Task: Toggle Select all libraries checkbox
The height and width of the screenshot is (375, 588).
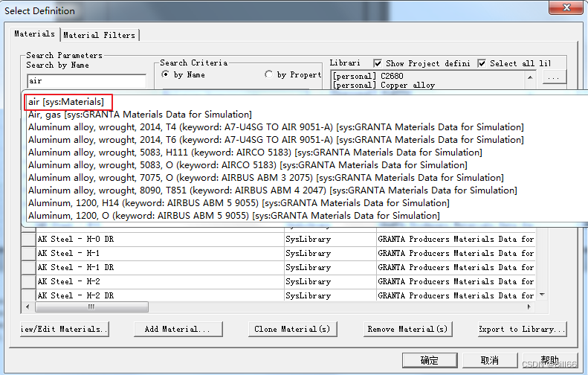Action: [x=482, y=63]
